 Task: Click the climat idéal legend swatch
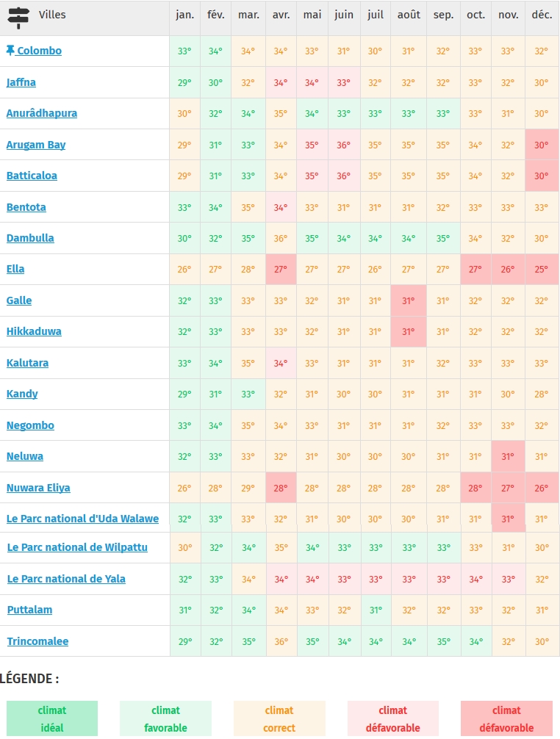(52, 718)
